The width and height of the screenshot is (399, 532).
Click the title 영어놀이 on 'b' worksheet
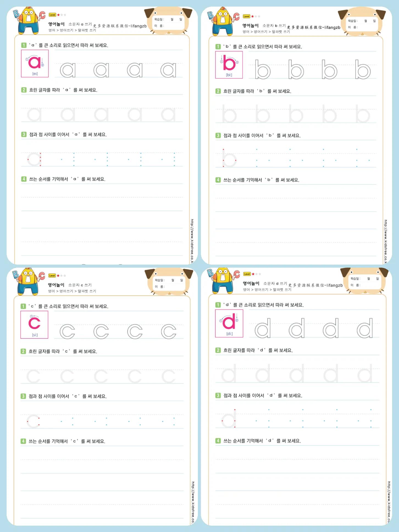point(250,26)
